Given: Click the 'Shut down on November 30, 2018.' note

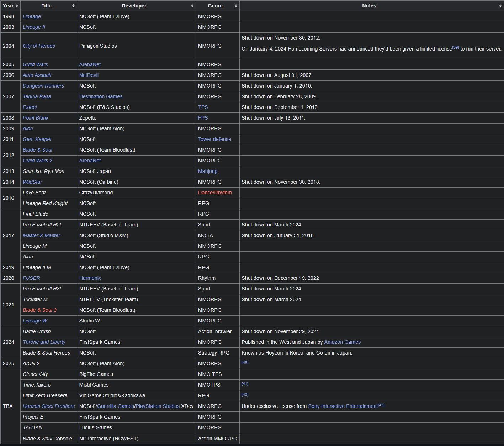Looking at the screenshot, I should tap(281, 182).
